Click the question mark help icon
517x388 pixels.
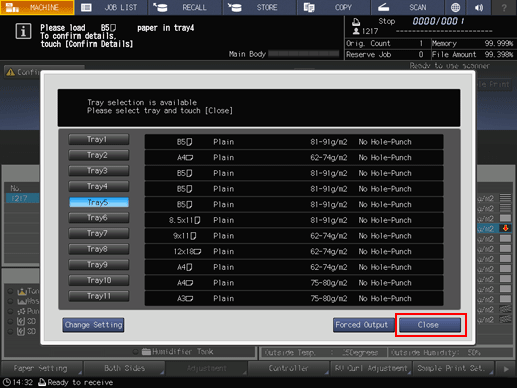click(504, 7)
